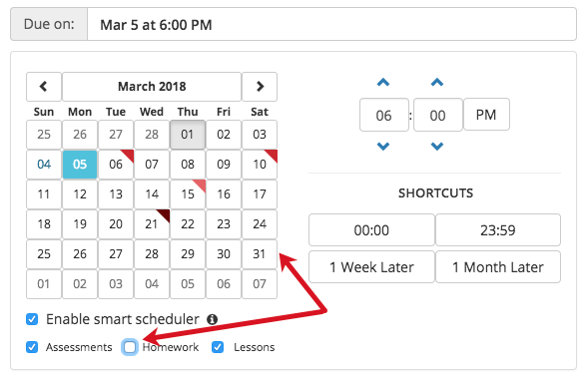Decrease minutes with down chevron
The width and height of the screenshot is (588, 380).
437,147
